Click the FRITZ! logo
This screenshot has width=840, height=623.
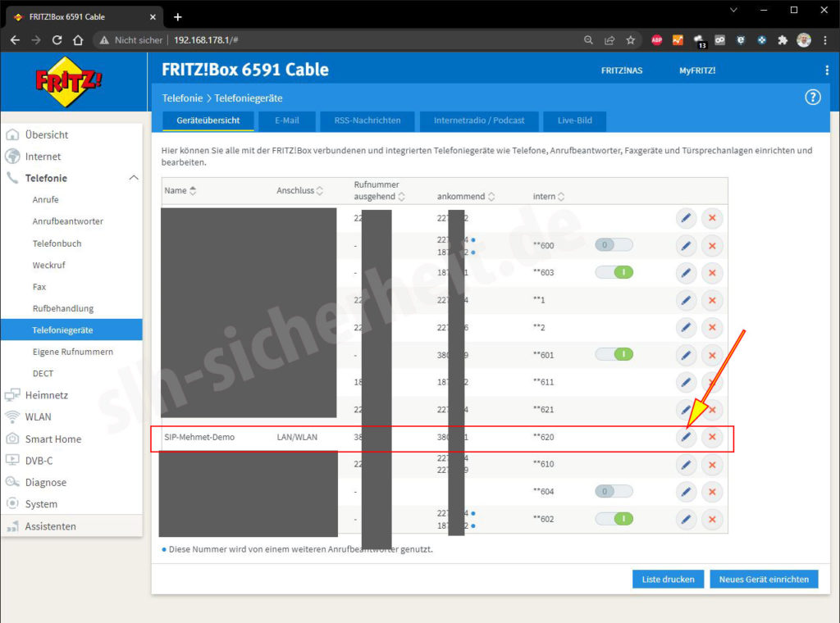(68, 82)
